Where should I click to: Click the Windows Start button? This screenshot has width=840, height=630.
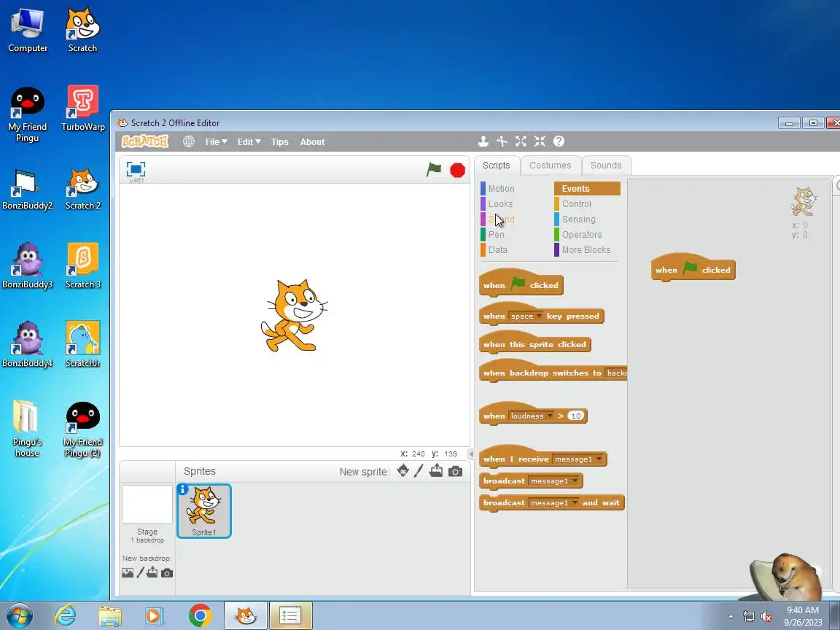19,615
